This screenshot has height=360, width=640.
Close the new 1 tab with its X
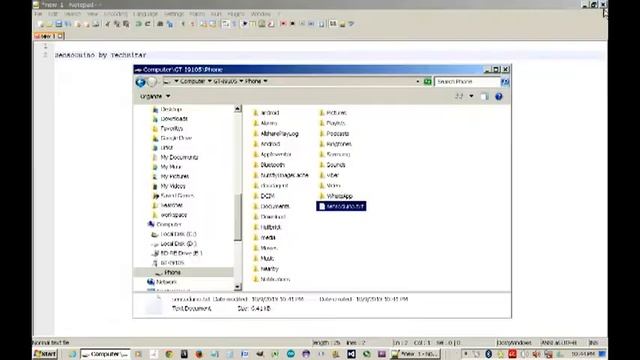(60, 36)
